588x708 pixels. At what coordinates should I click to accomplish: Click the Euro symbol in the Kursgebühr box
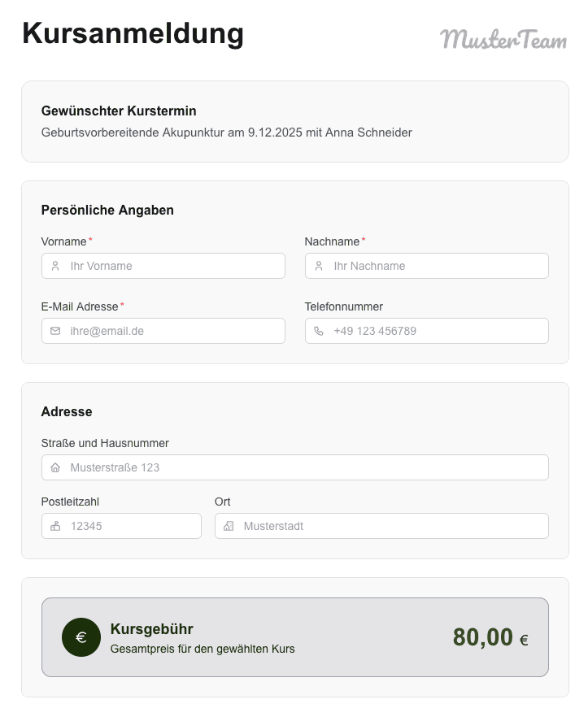(81, 637)
